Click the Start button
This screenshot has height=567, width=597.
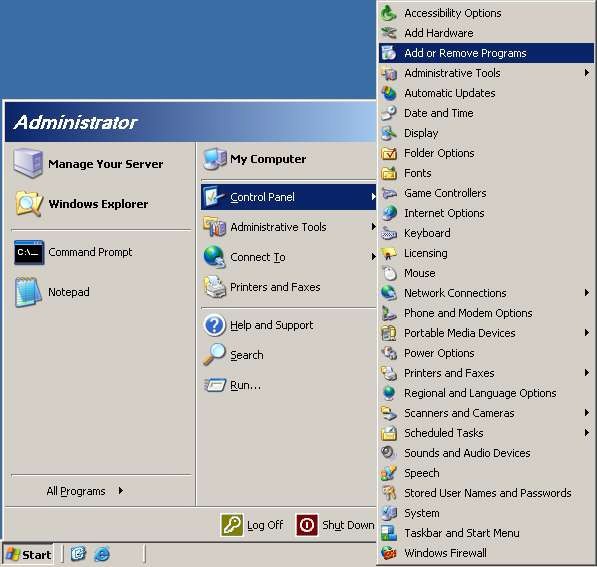coord(28,554)
